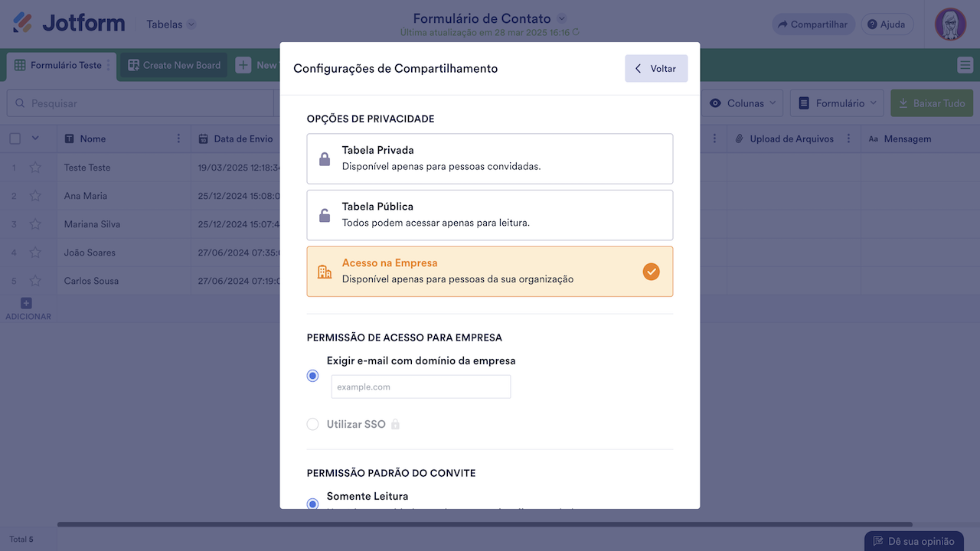The height and width of the screenshot is (551, 980).
Task: Click the Dê sua opinião feedback button
Action: click(x=913, y=541)
